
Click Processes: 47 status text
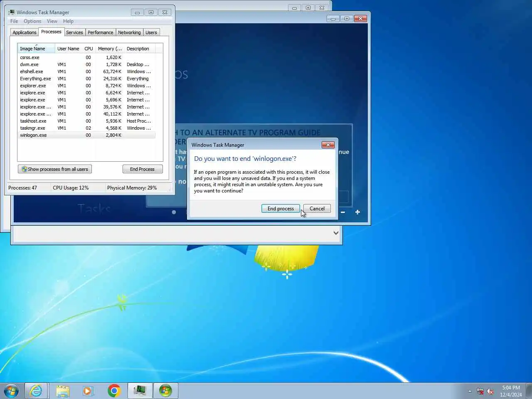[x=22, y=188]
